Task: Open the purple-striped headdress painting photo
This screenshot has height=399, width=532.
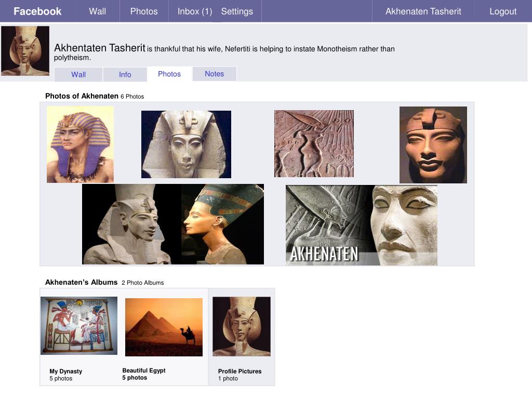Action: tap(80, 144)
